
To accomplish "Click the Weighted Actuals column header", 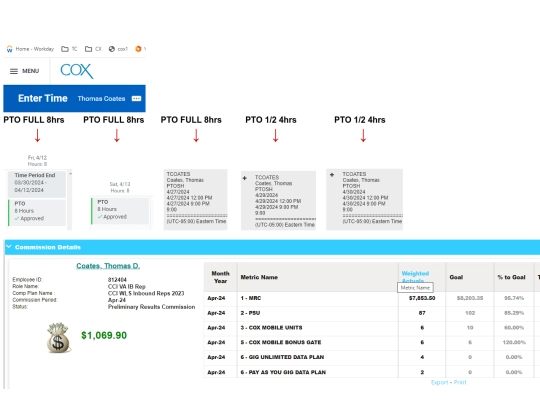I will (415, 277).
